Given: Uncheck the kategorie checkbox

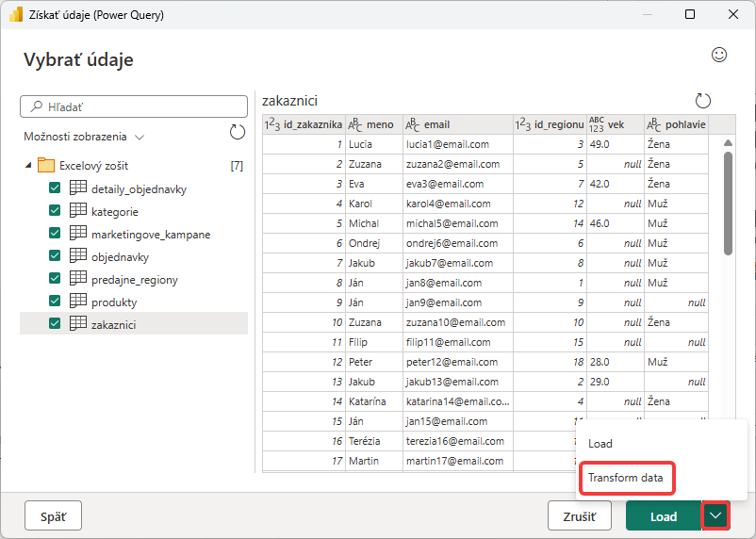Looking at the screenshot, I should tap(55, 210).
